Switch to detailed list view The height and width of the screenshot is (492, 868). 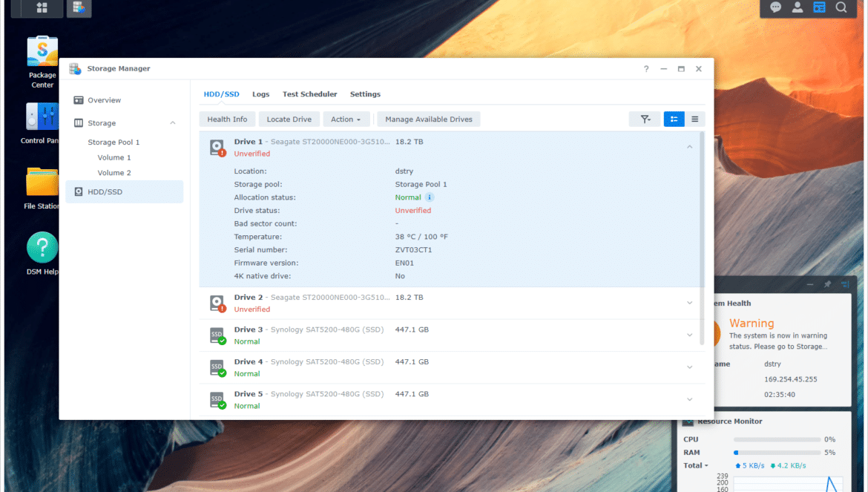coord(674,119)
